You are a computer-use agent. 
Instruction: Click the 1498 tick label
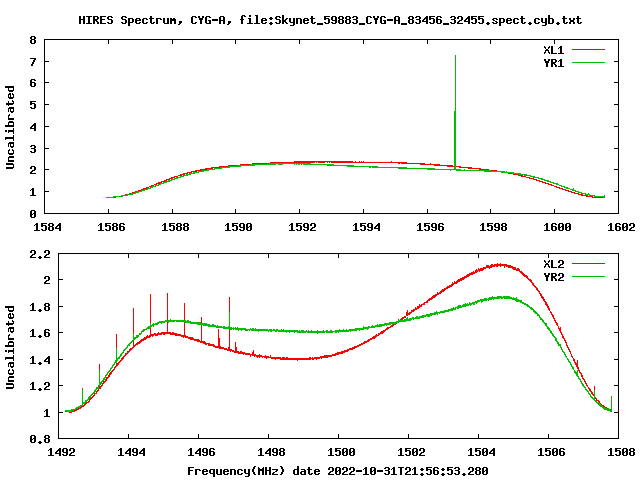[271, 452]
